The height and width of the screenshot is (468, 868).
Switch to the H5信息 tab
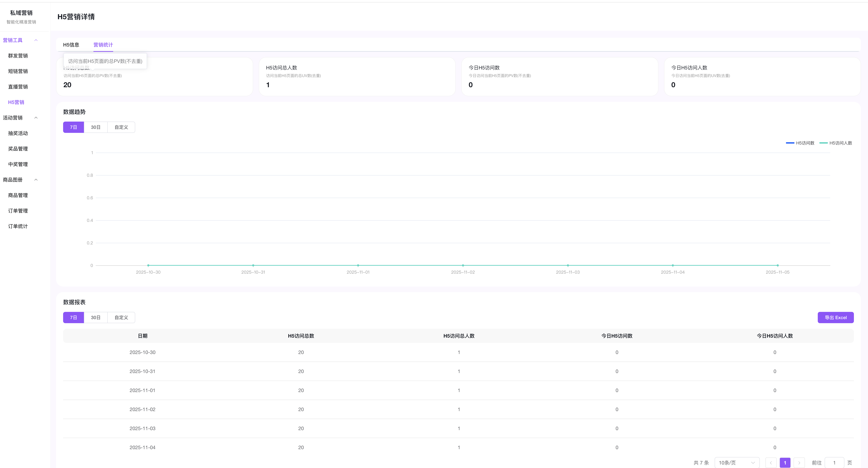[71, 45]
